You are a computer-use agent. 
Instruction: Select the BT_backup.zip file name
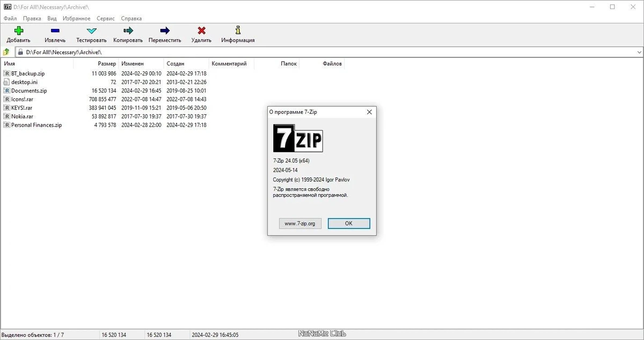coord(28,73)
